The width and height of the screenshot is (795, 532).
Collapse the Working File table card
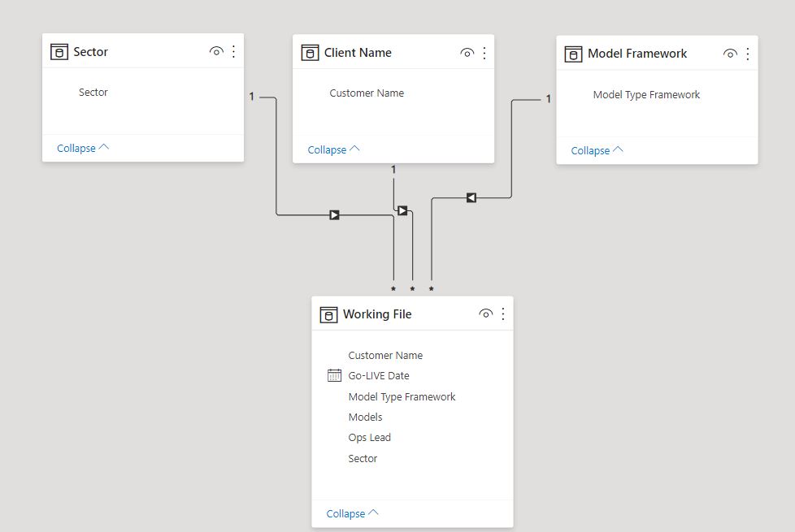pyautogui.click(x=352, y=513)
